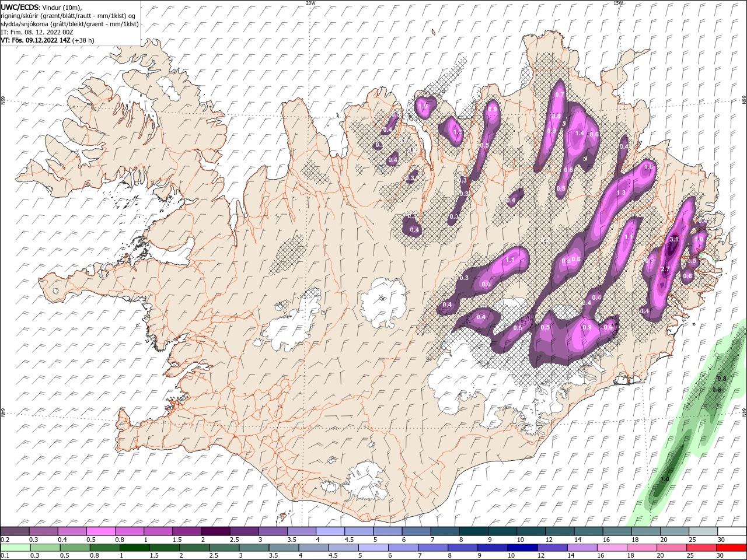The width and height of the screenshot is (747, 560).
Task: Click the 1.0 rain value in offshore green band
Action: click(665, 480)
